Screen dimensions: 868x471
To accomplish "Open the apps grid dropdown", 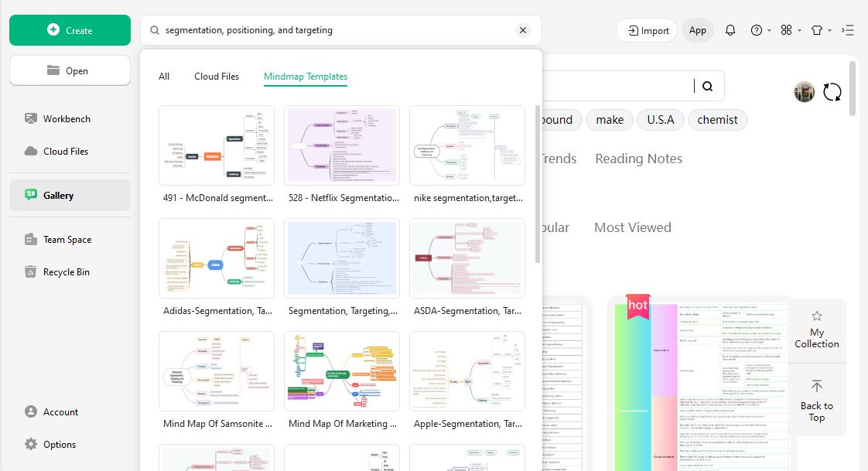I will tap(791, 30).
